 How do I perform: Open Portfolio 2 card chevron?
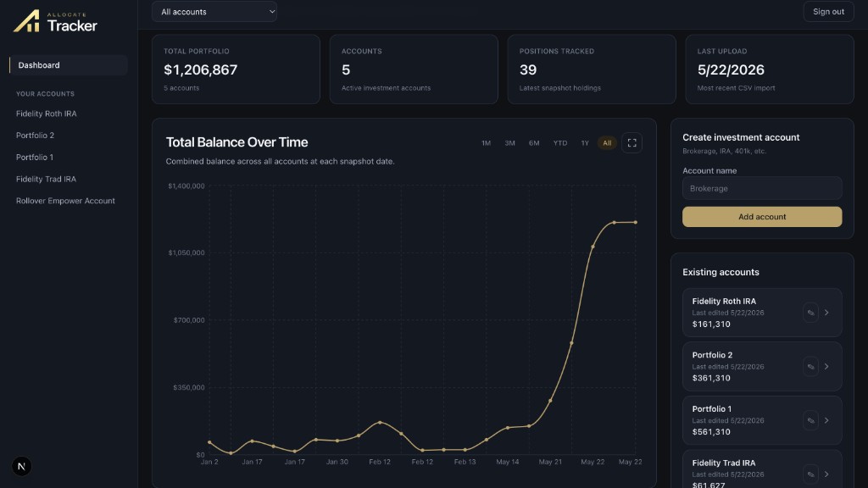coord(826,366)
